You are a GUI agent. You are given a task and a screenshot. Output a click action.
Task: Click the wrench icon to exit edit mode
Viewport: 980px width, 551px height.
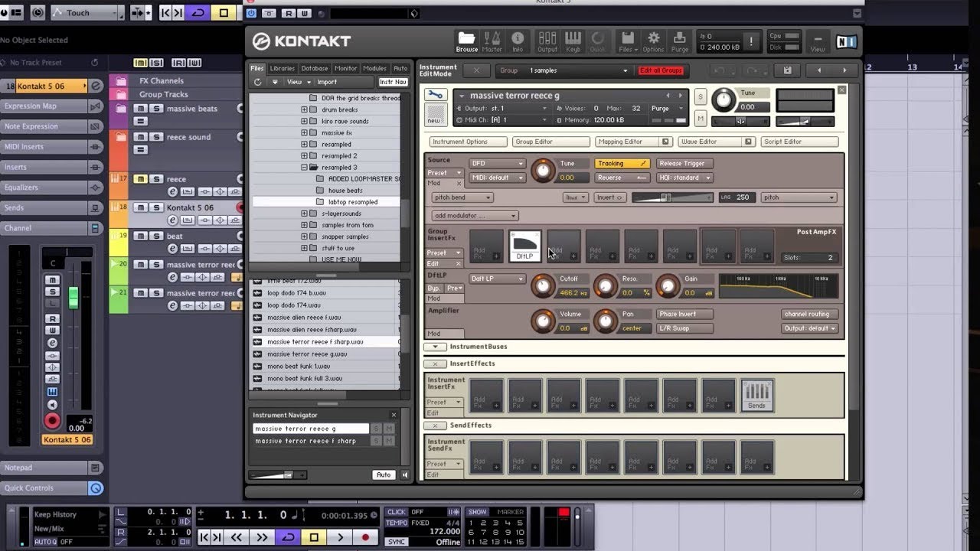436,96
